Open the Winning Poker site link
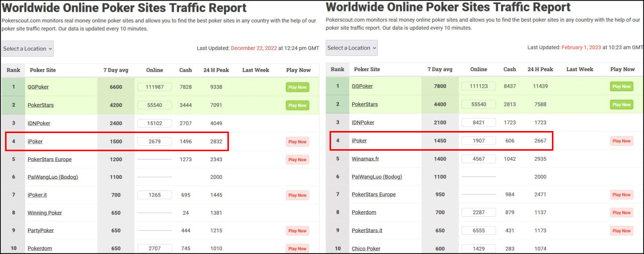644x254 pixels. click(45, 213)
